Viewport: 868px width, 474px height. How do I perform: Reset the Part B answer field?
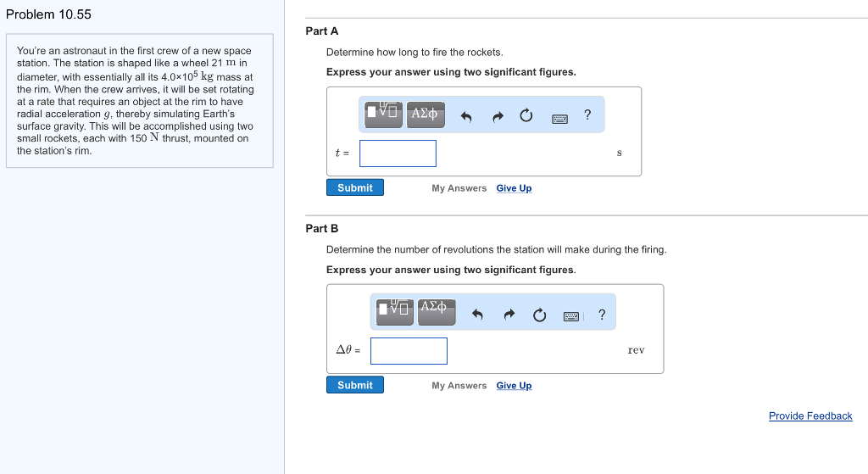(x=539, y=315)
